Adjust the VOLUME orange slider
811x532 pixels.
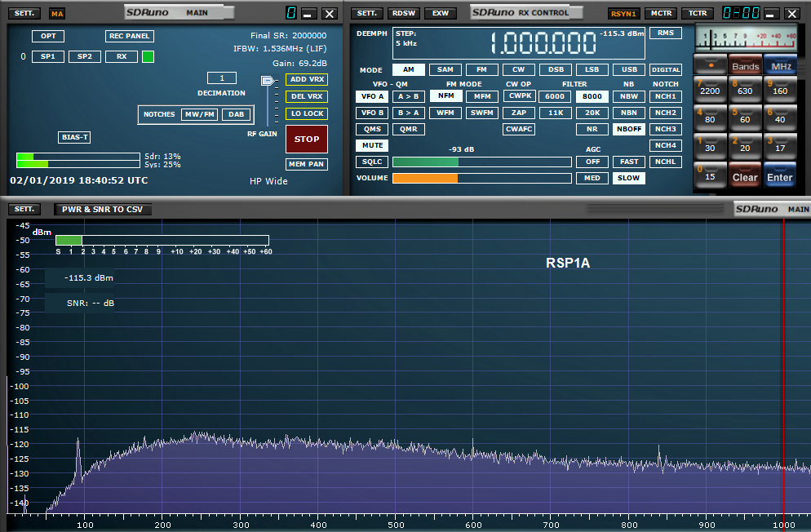(482, 179)
